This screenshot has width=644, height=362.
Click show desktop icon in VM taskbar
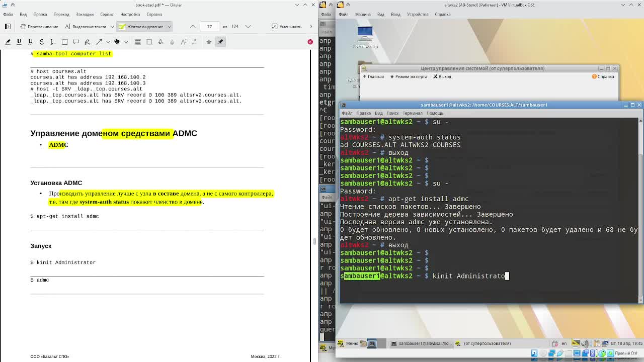(x=372, y=343)
